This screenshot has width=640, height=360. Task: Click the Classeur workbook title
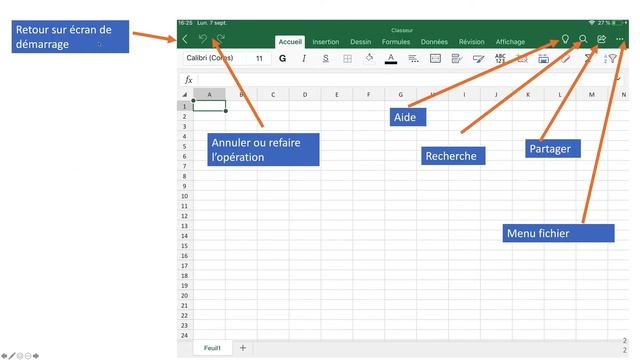tap(402, 30)
